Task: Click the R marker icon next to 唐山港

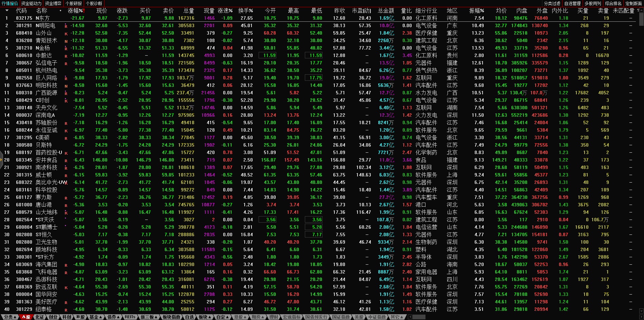Action: click(x=66, y=205)
